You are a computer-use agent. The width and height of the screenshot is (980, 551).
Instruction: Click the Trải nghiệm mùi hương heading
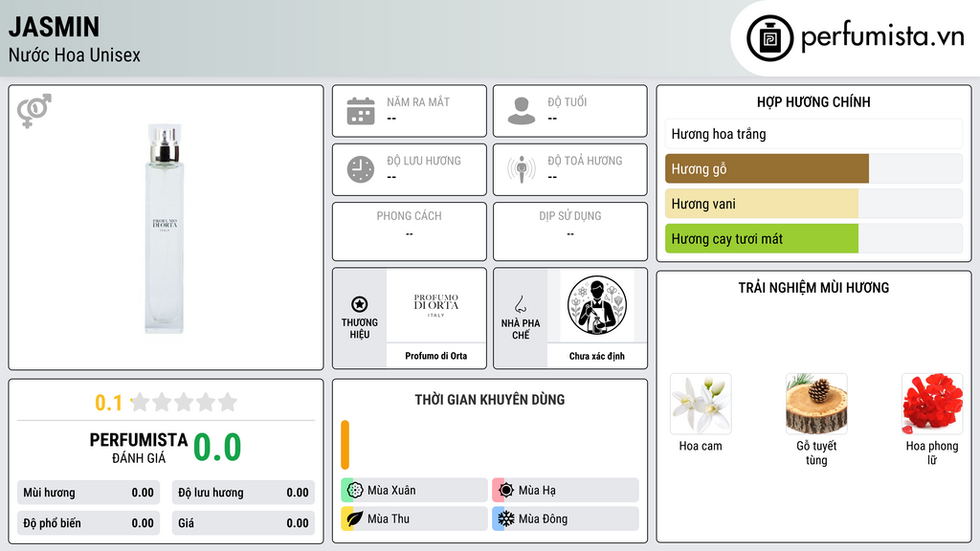(x=813, y=287)
